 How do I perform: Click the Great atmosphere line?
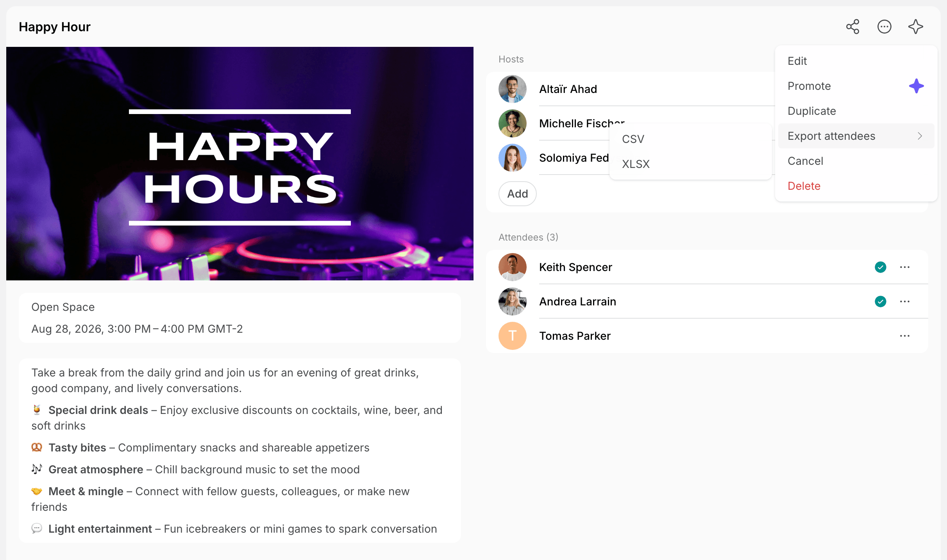(x=195, y=469)
